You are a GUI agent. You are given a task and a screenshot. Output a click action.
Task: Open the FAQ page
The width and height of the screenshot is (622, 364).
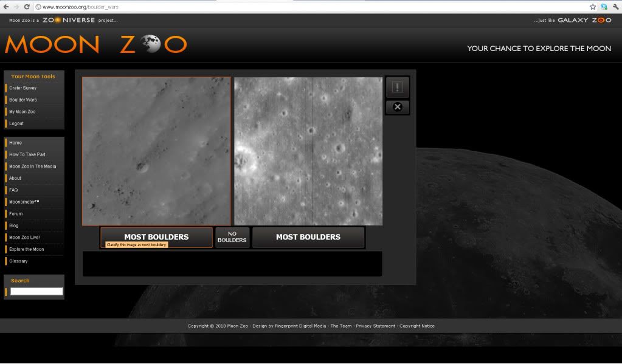(13, 190)
